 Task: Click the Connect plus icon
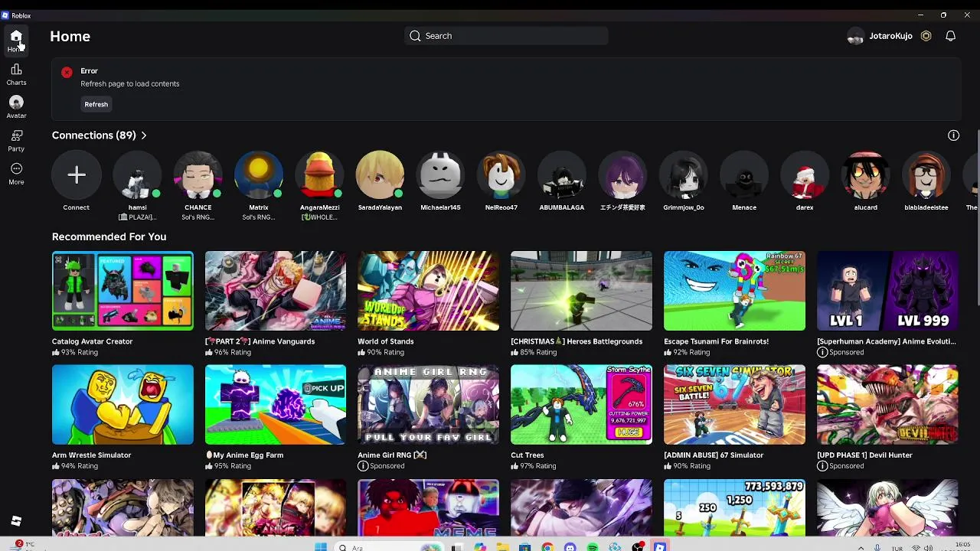(76, 175)
